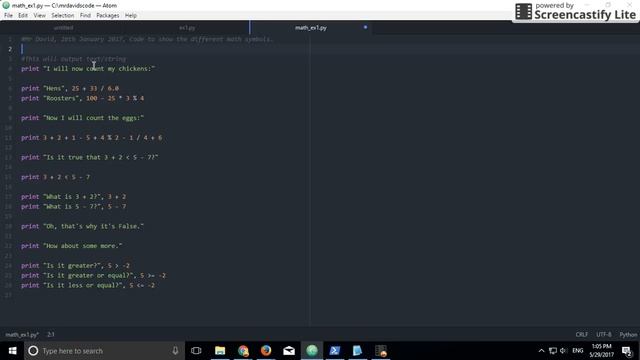Image resolution: width=640 pixels, height=360 pixels.
Task: Change the Python grammar selector
Action: 628,335
